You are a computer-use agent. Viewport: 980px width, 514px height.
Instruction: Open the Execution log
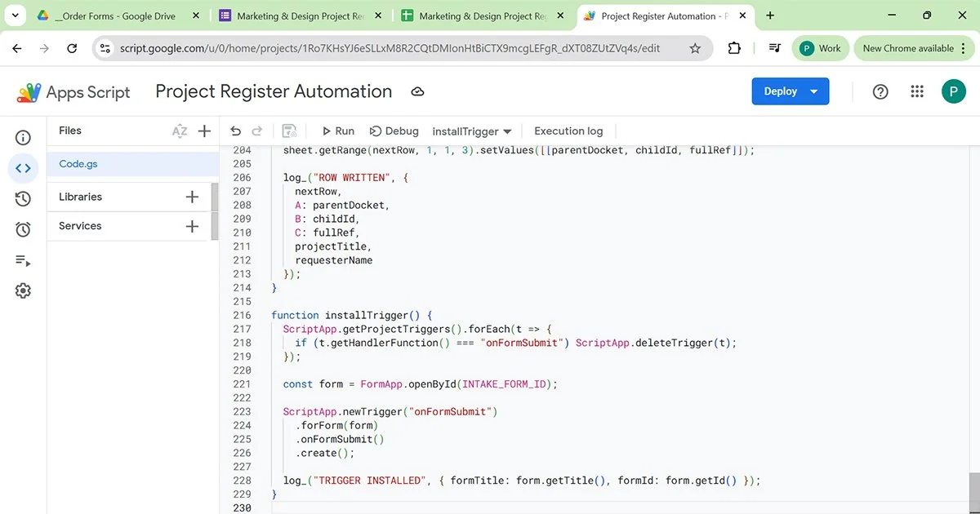pos(568,131)
